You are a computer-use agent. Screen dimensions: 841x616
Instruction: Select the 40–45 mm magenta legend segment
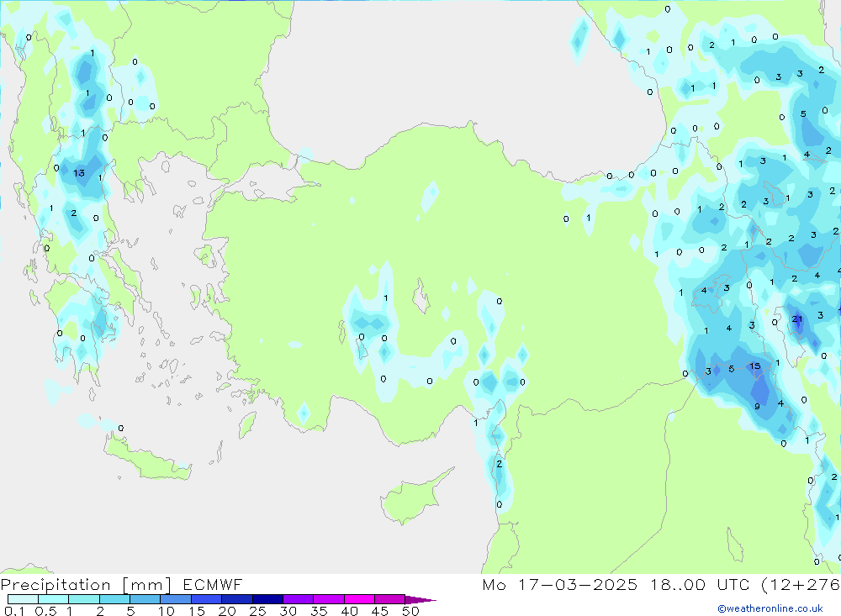click(x=359, y=599)
